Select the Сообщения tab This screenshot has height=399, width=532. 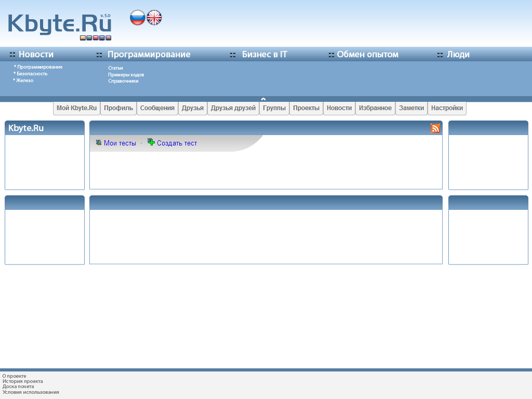pos(157,108)
